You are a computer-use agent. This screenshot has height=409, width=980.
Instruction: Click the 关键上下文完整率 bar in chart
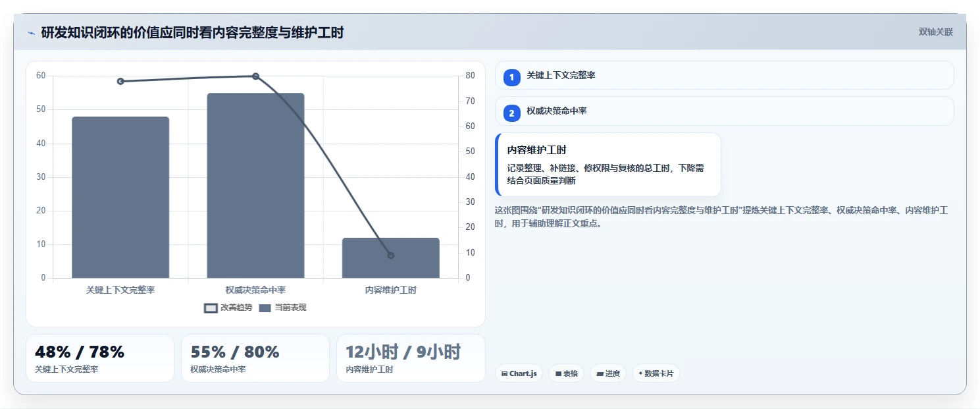coord(120,198)
